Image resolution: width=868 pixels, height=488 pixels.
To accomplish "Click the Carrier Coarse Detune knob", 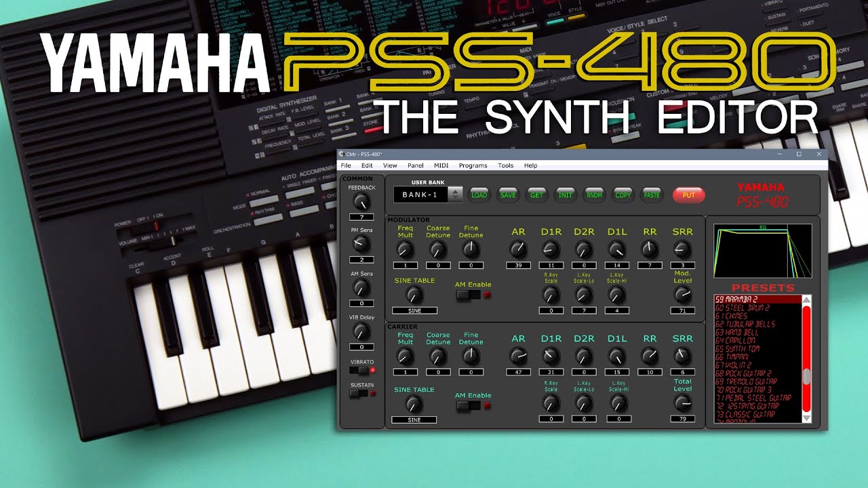I will coord(438,356).
